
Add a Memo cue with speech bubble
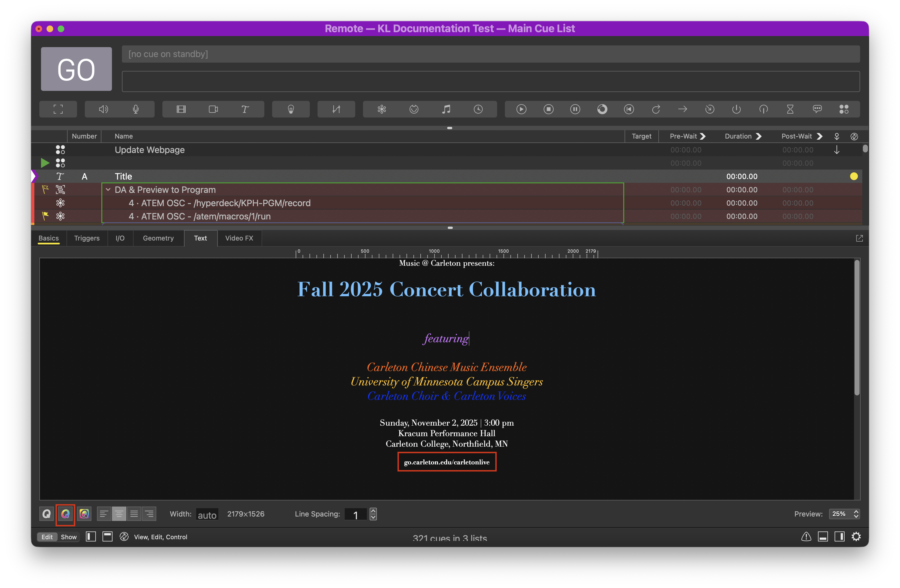pos(817,109)
